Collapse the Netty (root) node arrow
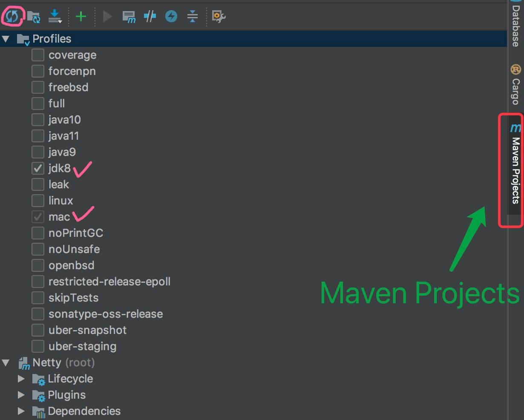This screenshot has width=524, height=420. [6, 363]
